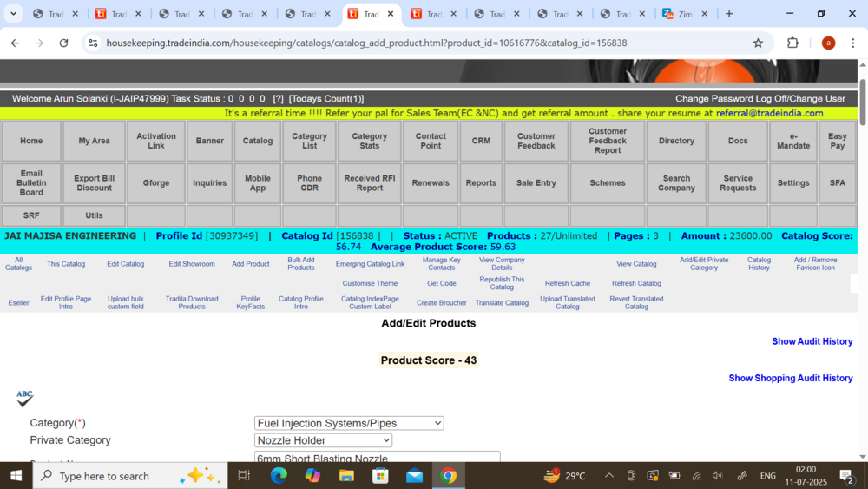Screen dimensions: 868x489
Task: Launch Microsoft Edge from the taskbar
Action: (x=279, y=475)
